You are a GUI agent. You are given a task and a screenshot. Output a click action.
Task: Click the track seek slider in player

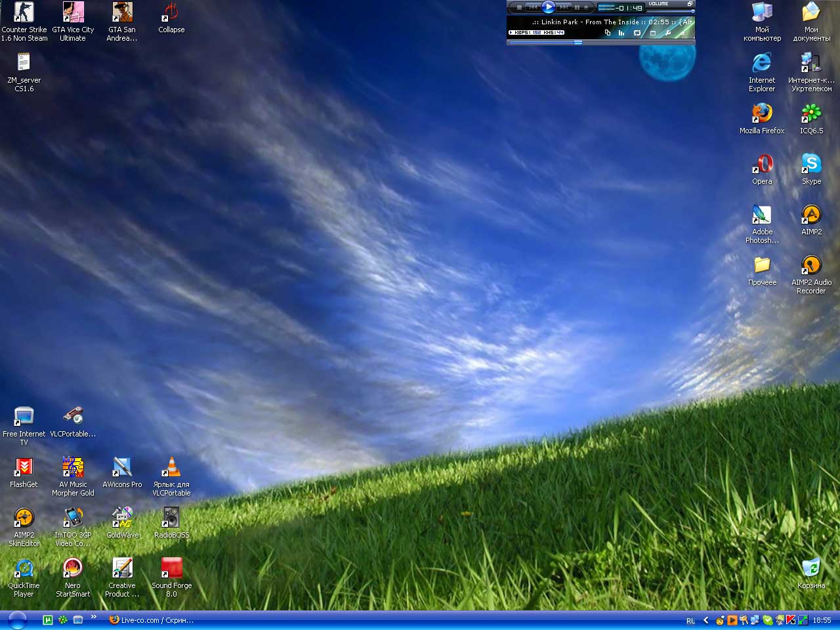tap(577, 42)
